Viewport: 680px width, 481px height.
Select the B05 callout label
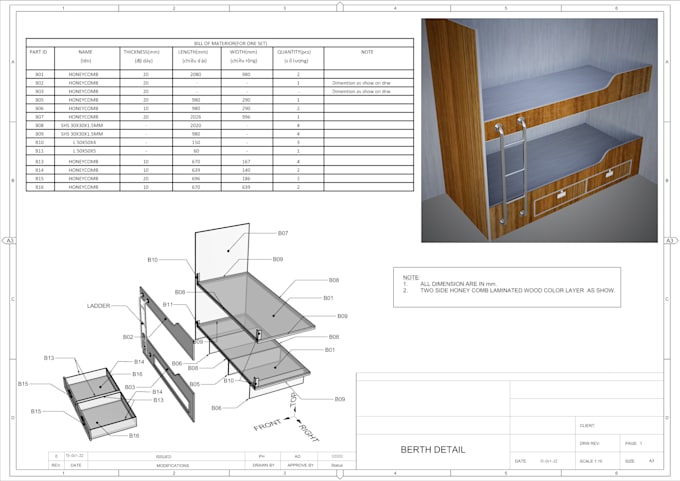[195, 384]
